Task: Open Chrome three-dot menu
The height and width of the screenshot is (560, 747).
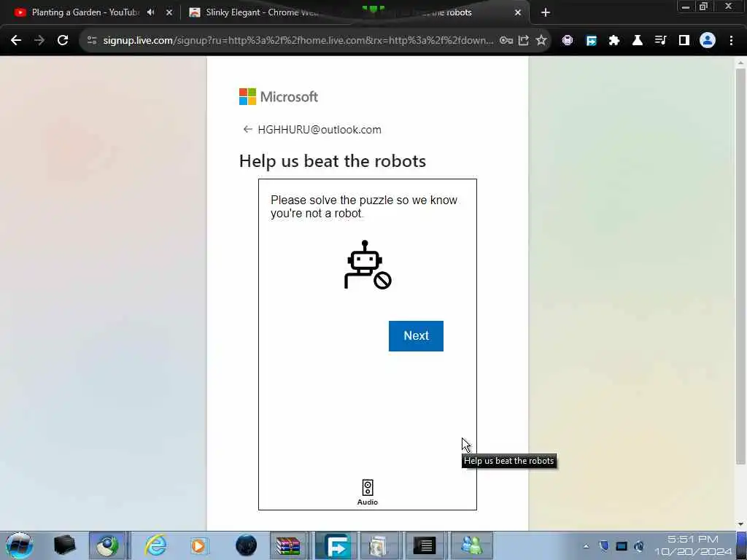Action: coord(731,41)
